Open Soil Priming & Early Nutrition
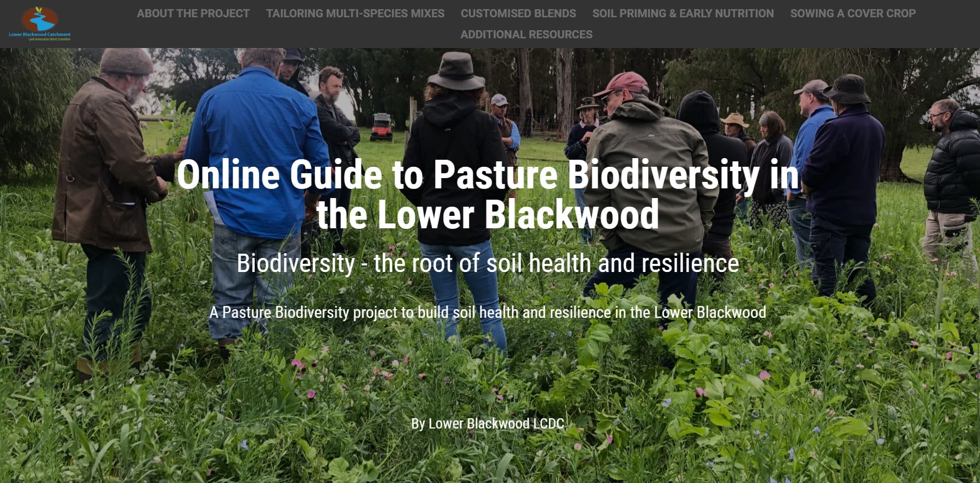980x483 pixels. (x=682, y=13)
